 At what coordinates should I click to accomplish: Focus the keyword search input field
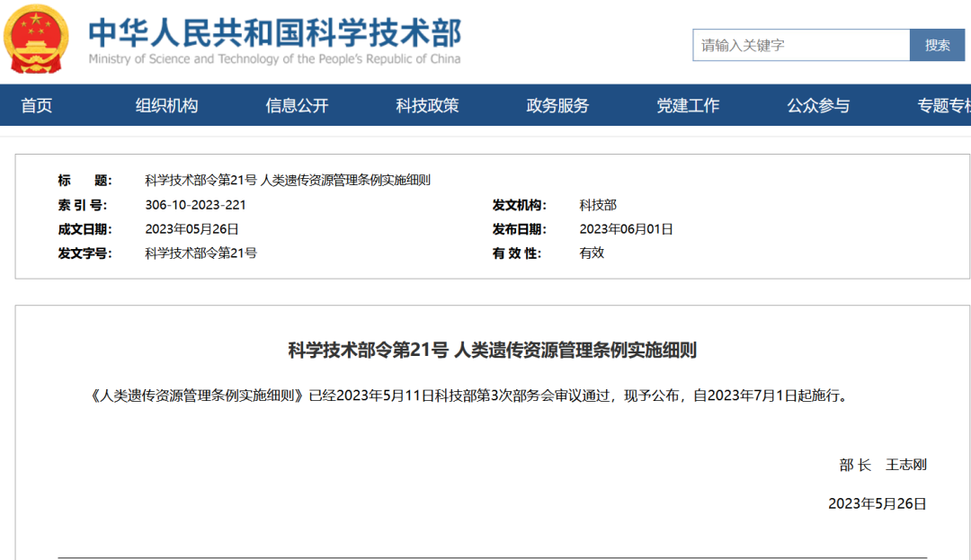pyautogui.click(x=800, y=45)
